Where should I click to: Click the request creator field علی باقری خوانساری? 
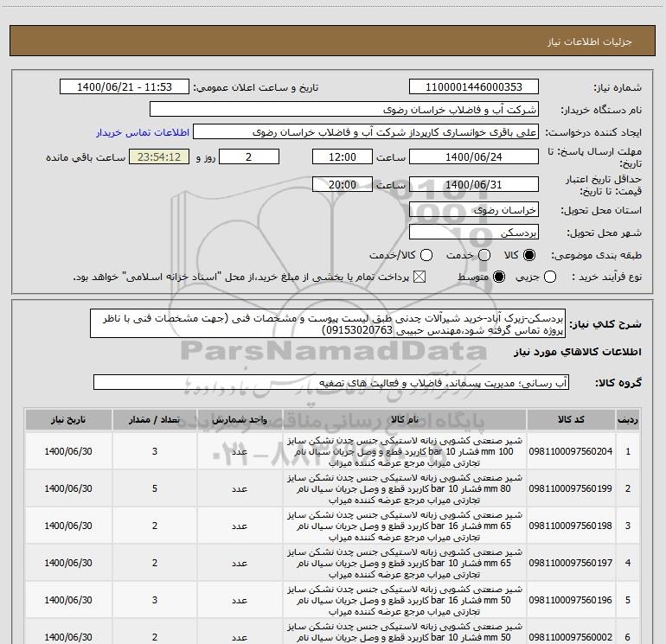(x=366, y=132)
